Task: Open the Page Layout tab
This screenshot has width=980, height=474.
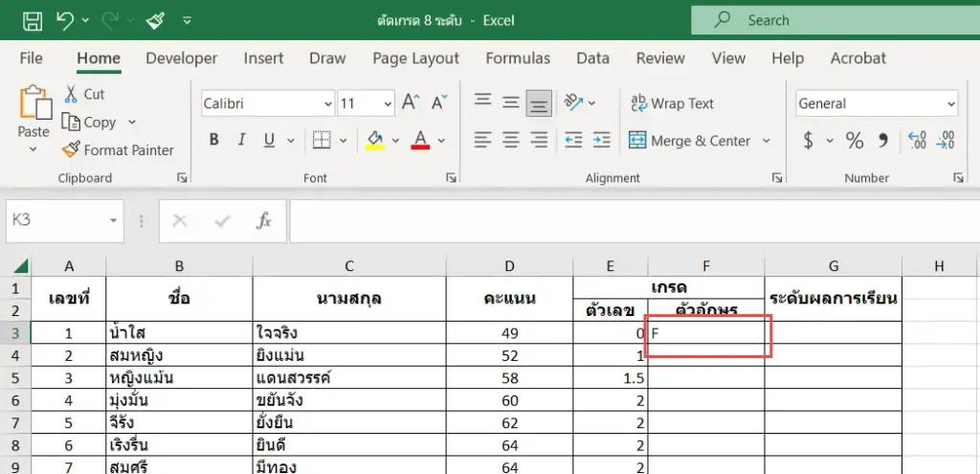Action: click(415, 58)
